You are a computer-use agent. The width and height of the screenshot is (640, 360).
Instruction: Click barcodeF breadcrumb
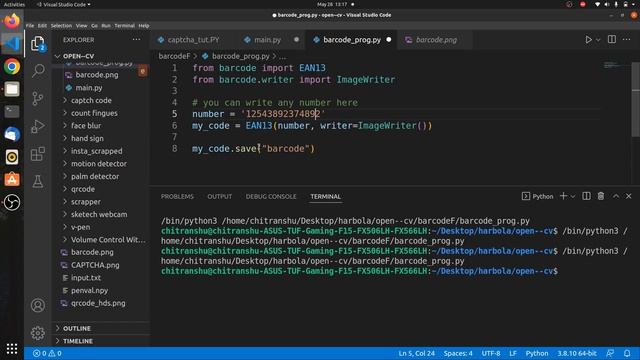tap(174, 56)
